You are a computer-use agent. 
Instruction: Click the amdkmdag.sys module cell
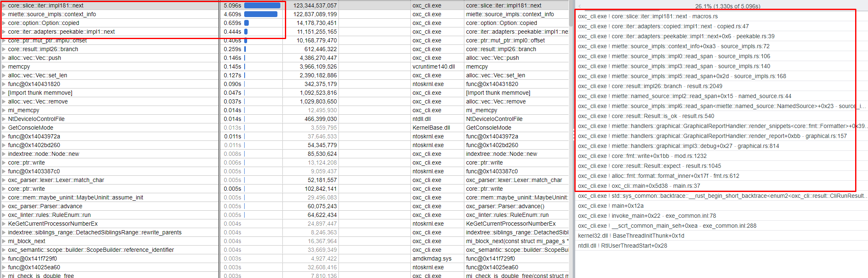coord(432,258)
